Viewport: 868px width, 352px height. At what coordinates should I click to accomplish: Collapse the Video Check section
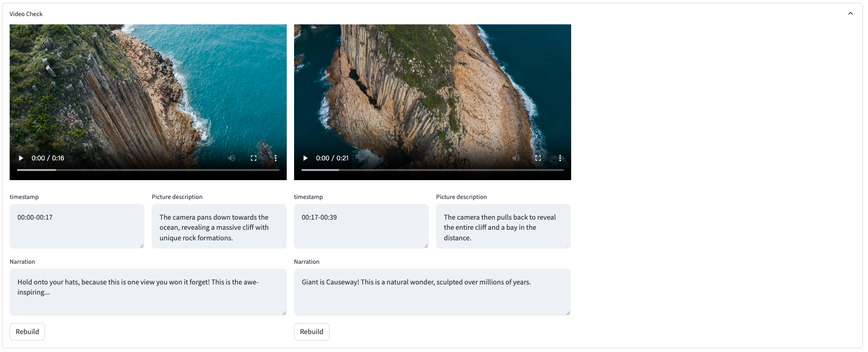coord(850,14)
